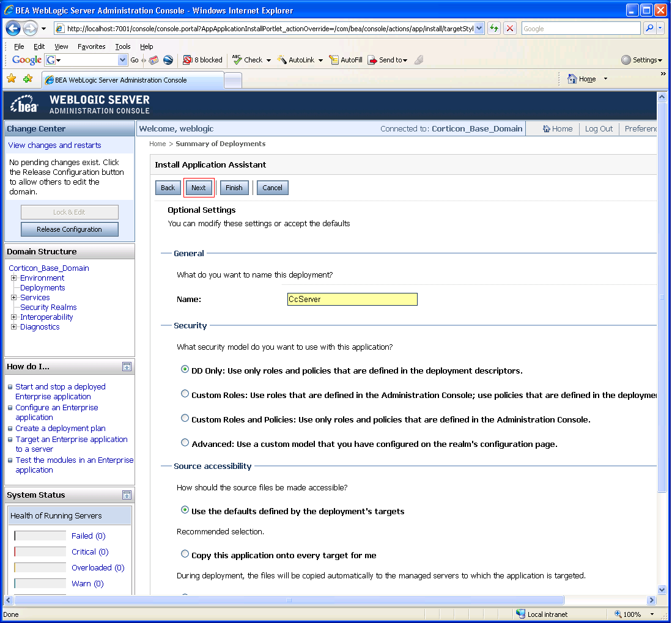Select Custom Roles and Policies radio
The width and height of the screenshot is (672, 623).
pos(185,418)
